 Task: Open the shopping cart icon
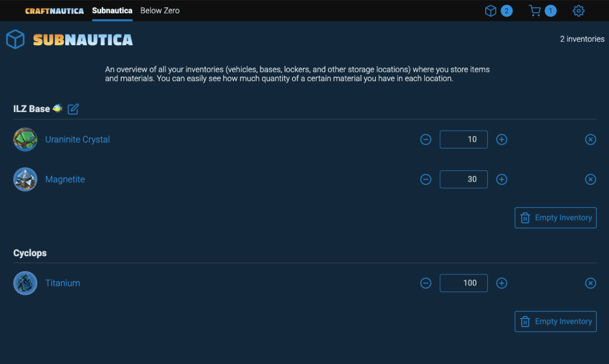(x=535, y=11)
